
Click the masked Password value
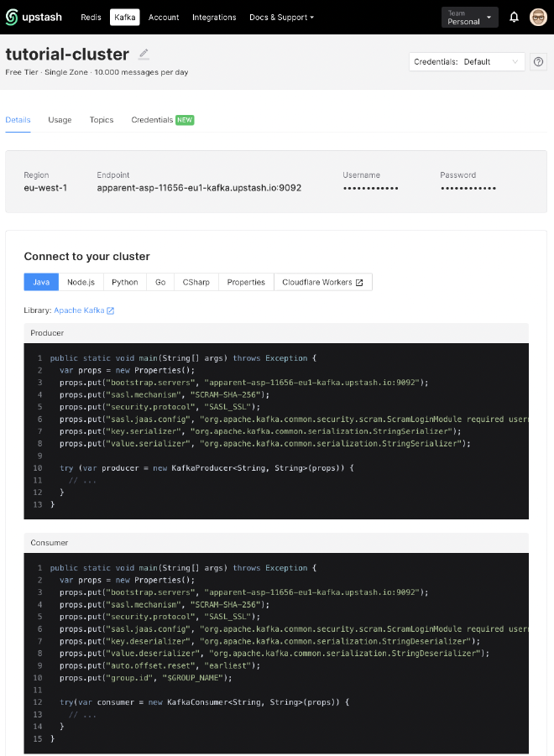click(x=468, y=188)
